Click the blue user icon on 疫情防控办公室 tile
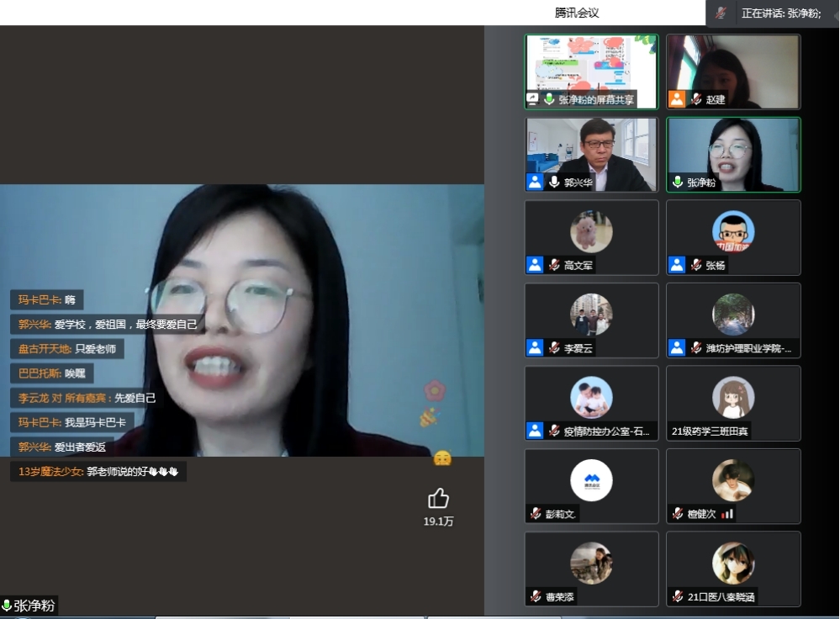Screen dimensions: 840x619 click(x=535, y=431)
